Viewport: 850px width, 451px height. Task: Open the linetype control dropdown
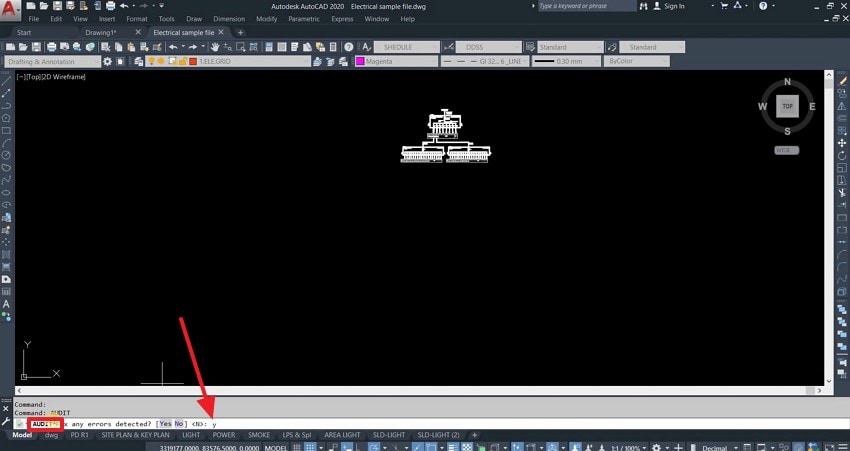click(484, 62)
